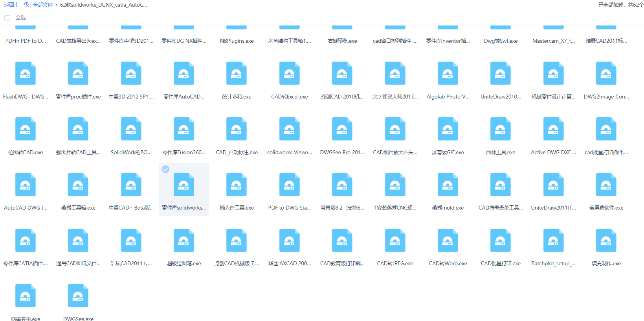Click the AutoCAD DWG t... file icon
The image size is (644, 321).
pyautogui.click(x=26, y=184)
